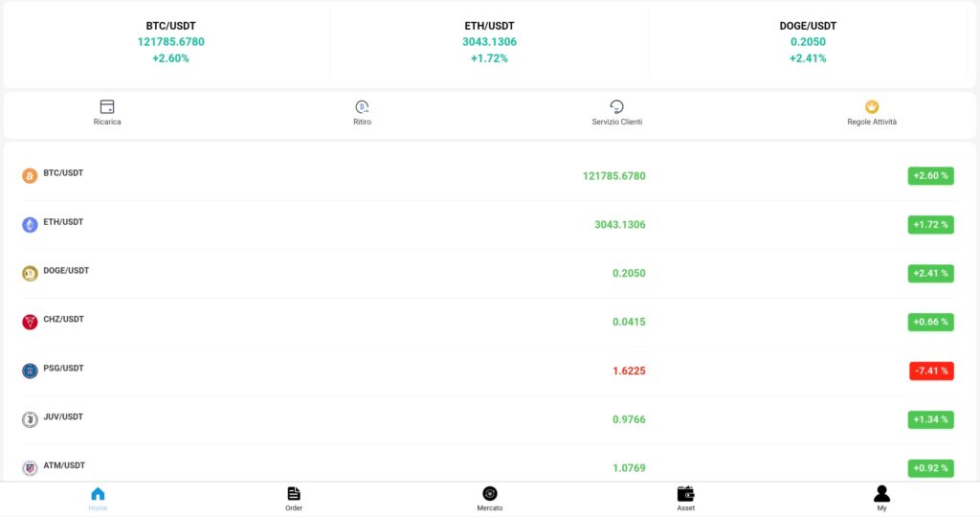The width and height of the screenshot is (980, 517).
Task: Open the top DOGE/USDT ticker card
Action: 808,42
